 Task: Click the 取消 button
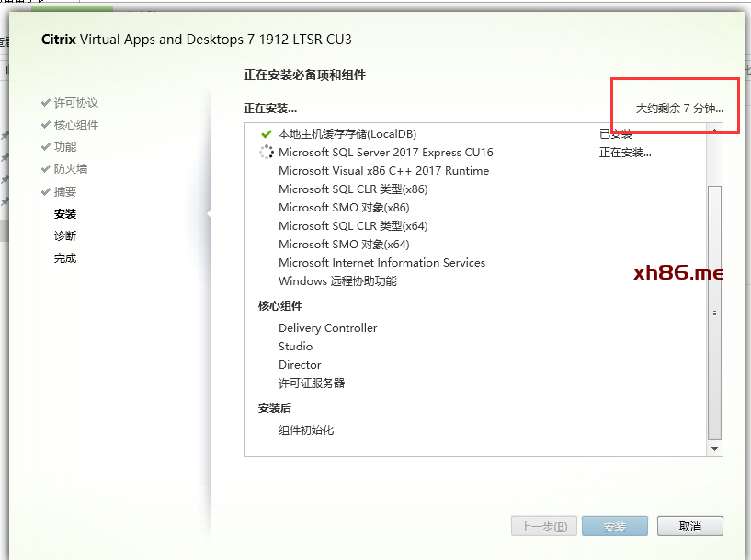pyautogui.click(x=689, y=527)
